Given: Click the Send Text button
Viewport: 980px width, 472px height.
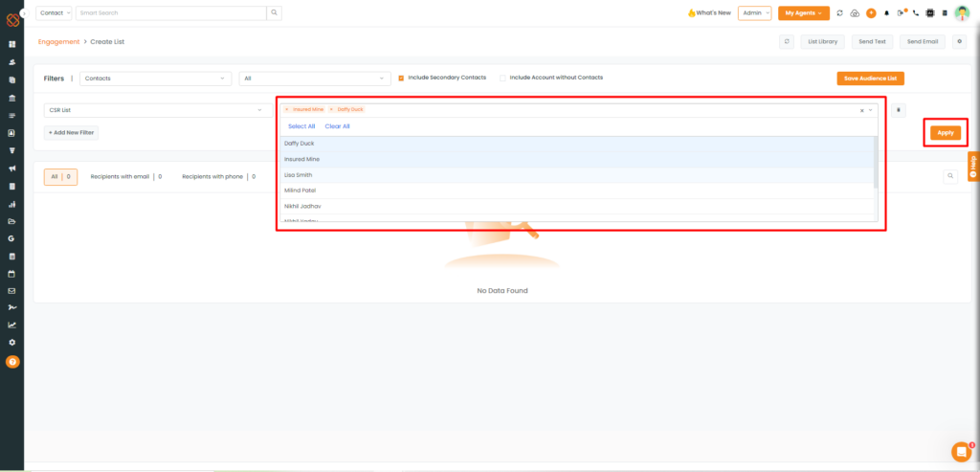Looking at the screenshot, I should tap(872, 41).
